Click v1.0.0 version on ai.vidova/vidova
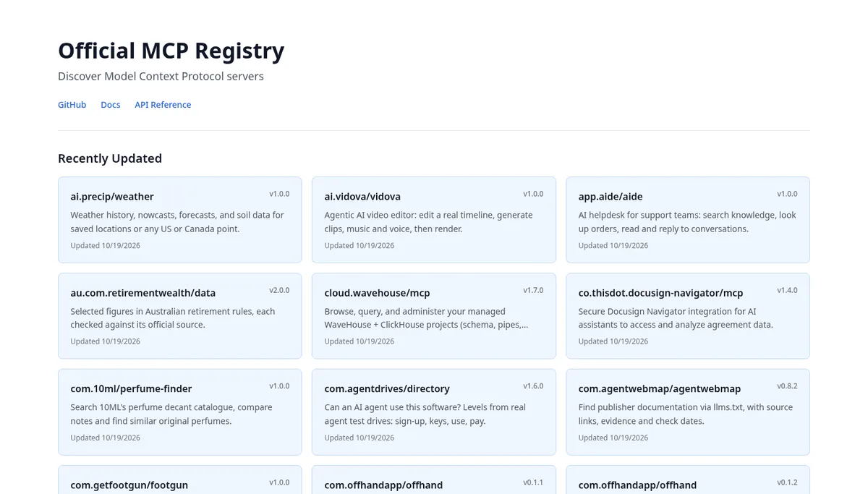This screenshot has width=868, height=494. 533,194
